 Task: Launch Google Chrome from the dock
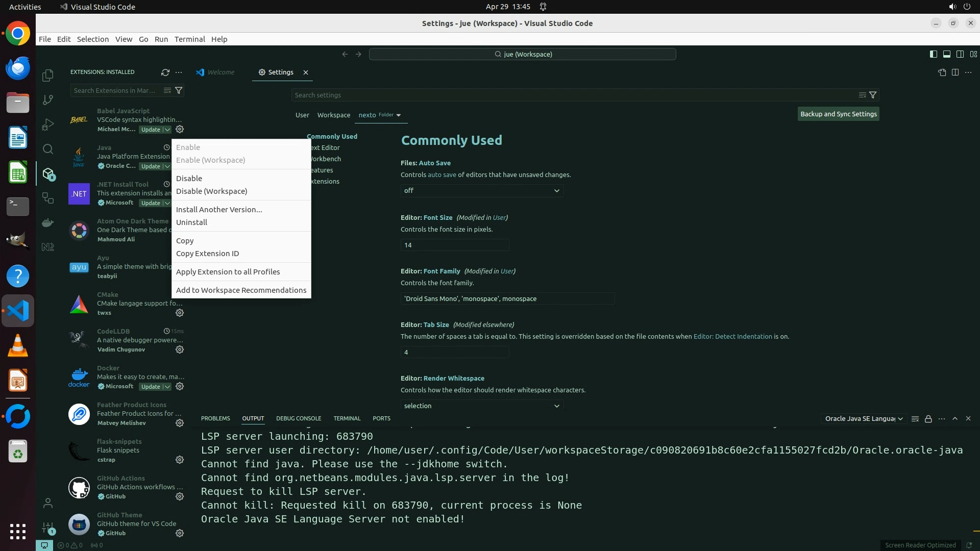pos(18,34)
